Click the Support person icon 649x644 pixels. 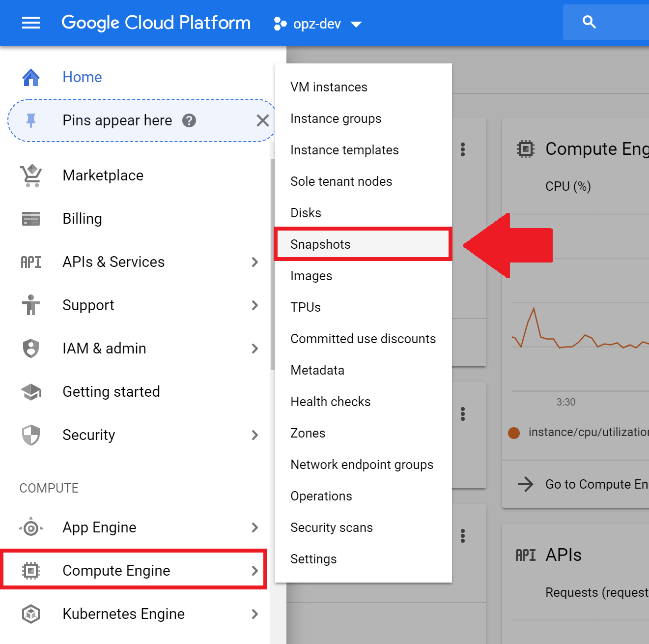click(31, 305)
